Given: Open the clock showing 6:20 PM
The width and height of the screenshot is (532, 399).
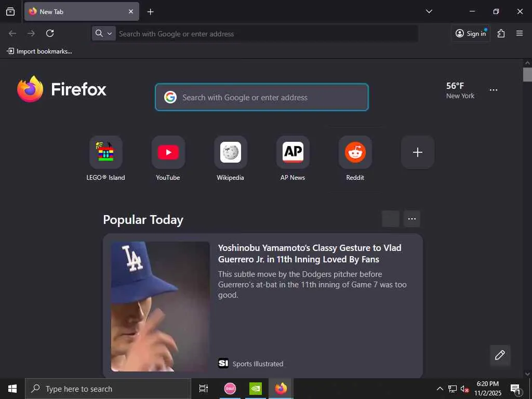Looking at the screenshot, I should pos(487,389).
